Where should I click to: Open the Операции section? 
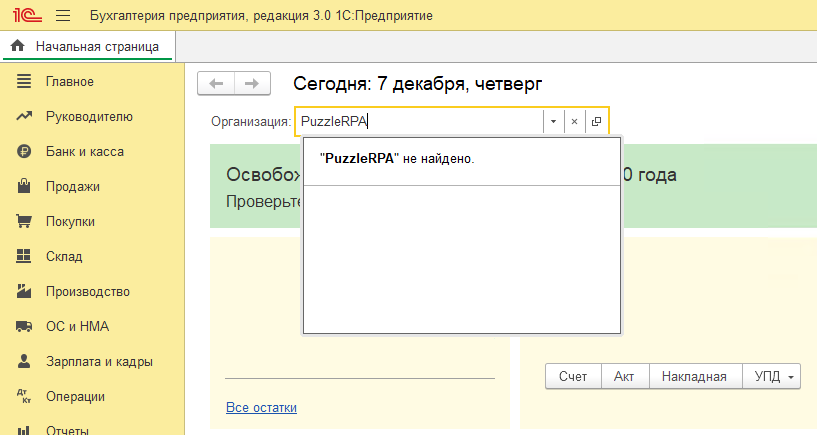pos(76,396)
